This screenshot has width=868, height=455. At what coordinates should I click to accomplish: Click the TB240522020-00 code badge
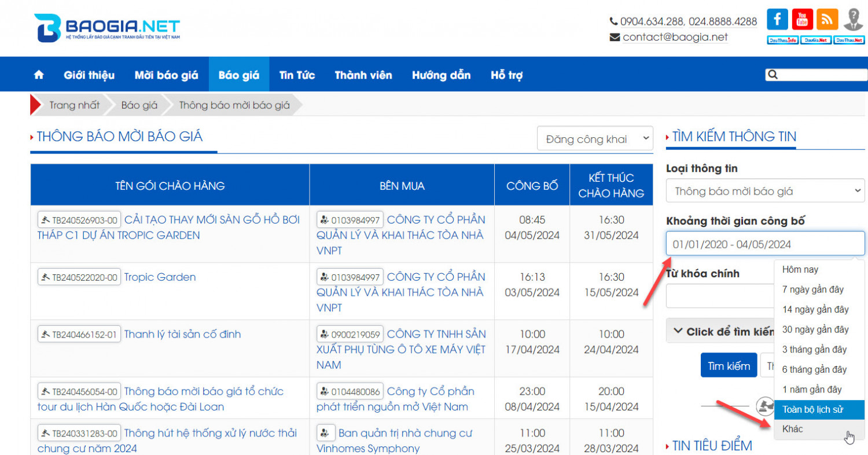(x=79, y=277)
